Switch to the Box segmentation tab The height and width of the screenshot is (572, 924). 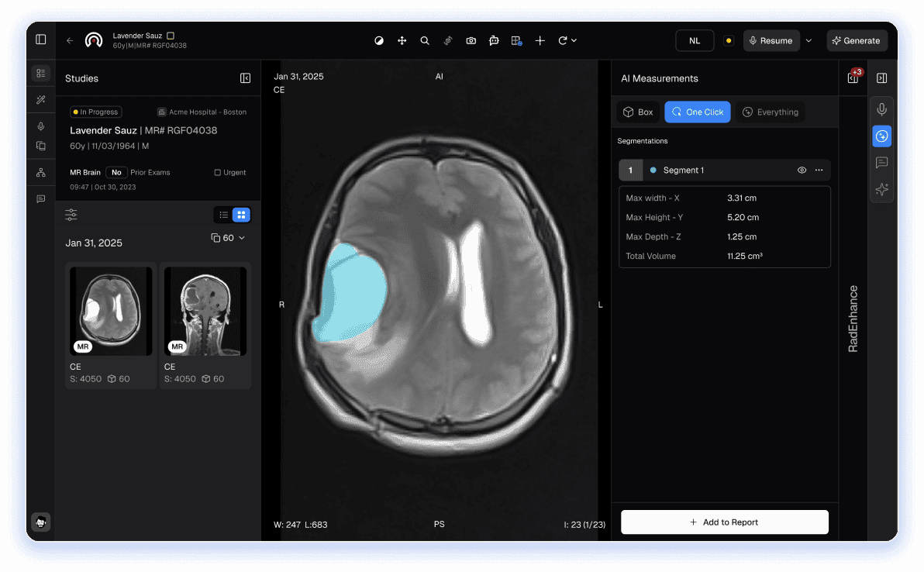click(x=637, y=112)
